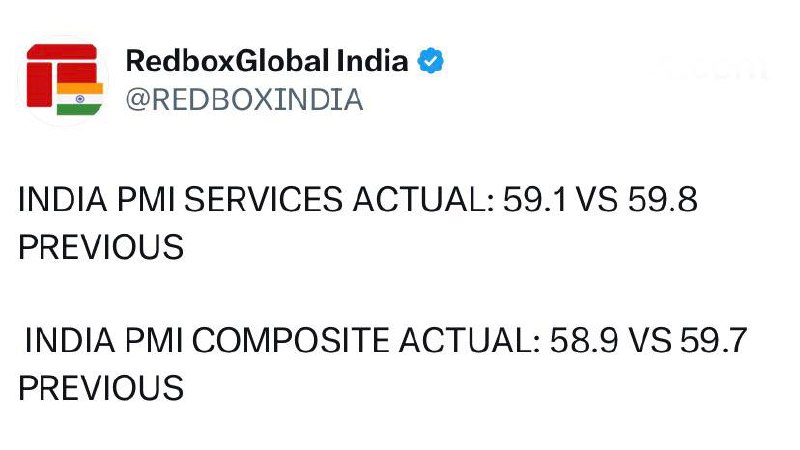Click the composite actual value 58.9
The image size is (800, 450).
pyautogui.click(x=584, y=342)
